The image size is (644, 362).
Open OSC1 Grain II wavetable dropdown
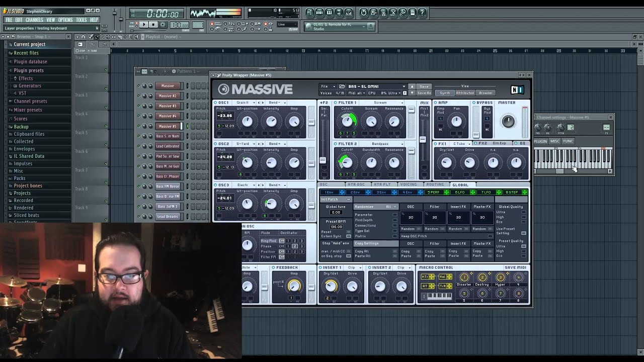pos(246,103)
